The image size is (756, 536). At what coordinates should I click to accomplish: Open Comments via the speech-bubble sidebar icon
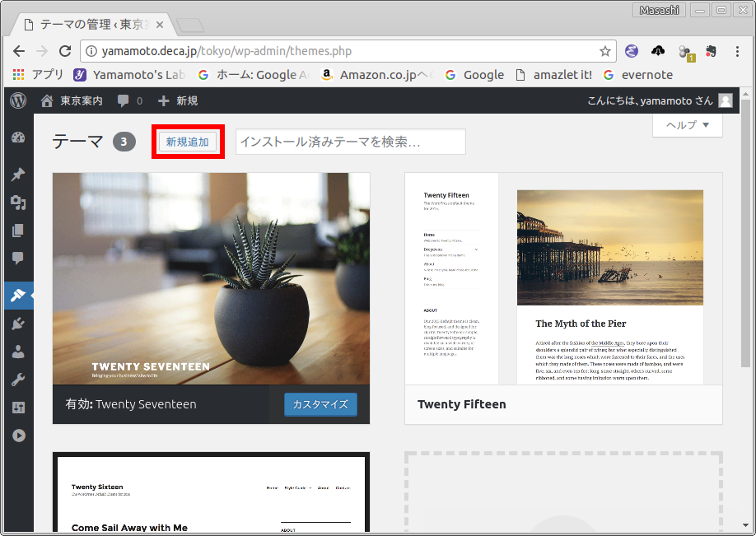tap(17, 259)
